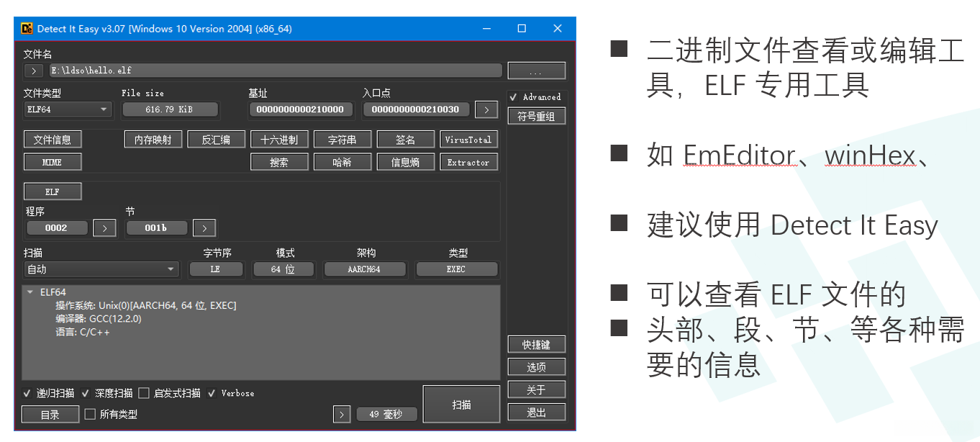Open the 反汇编 disassembler
Image resolution: width=980 pixels, height=442 pixels.
pos(216,139)
